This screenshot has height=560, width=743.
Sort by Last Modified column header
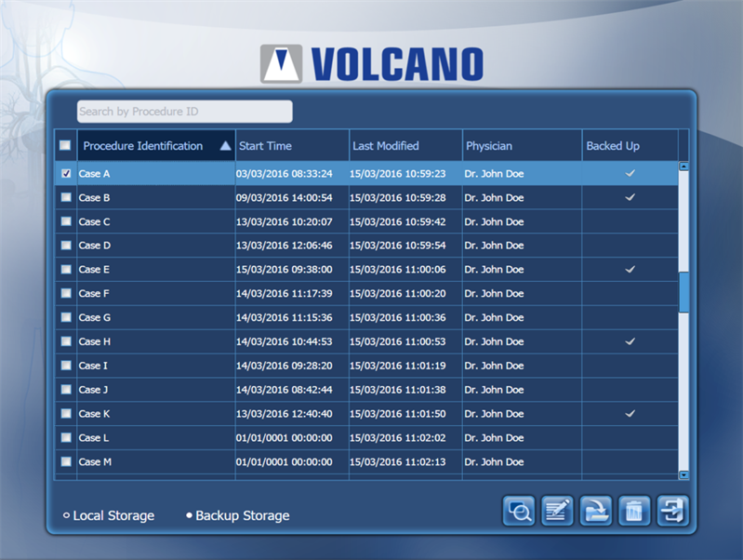point(406,145)
